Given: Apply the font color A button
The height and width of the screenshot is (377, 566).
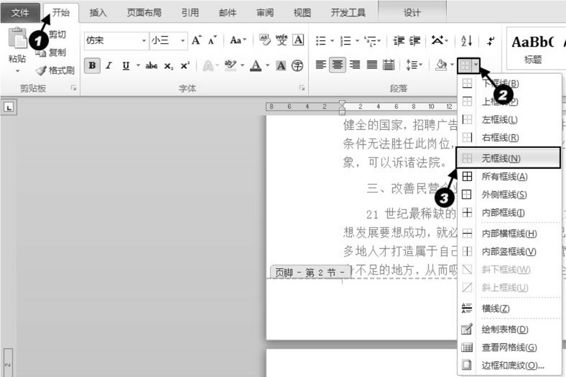Looking at the screenshot, I should 256,66.
